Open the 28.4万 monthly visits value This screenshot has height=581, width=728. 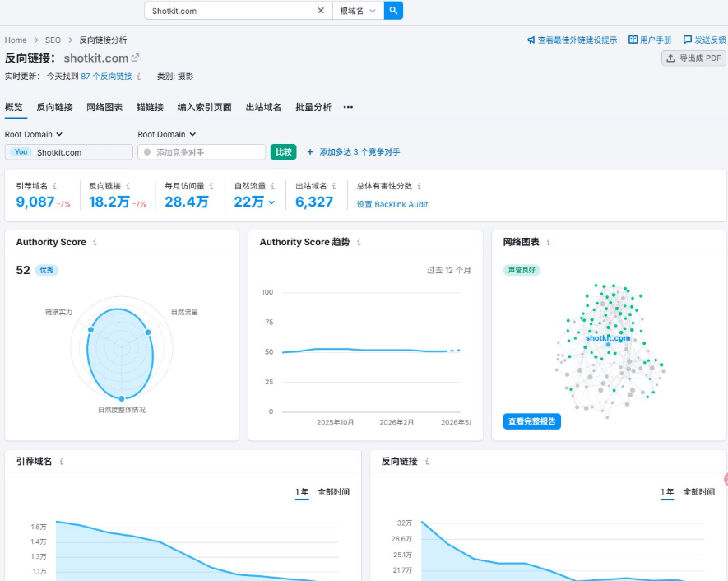click(187, 202)
